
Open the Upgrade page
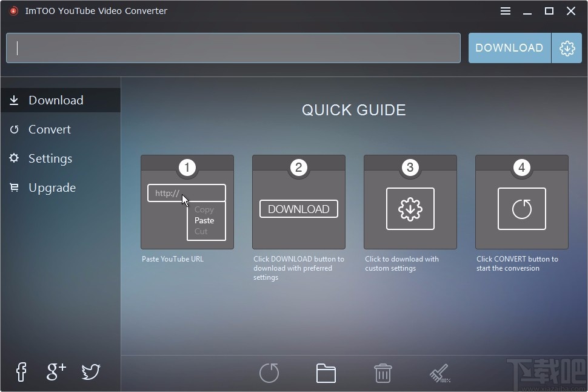point(52,188)
